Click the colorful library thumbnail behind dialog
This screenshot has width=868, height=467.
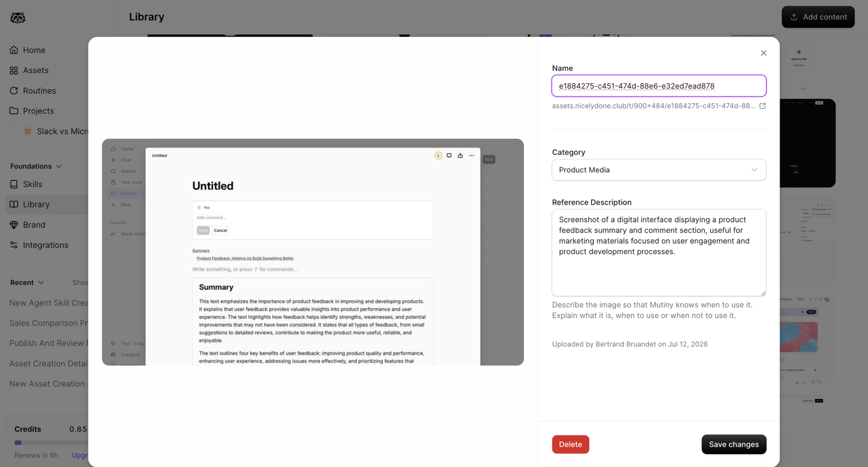click(799, 337)
